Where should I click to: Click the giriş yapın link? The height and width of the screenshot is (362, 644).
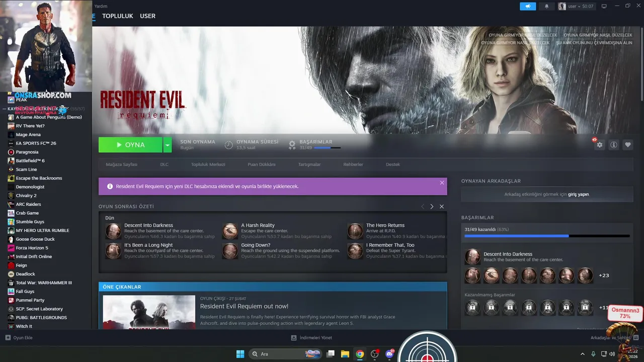[578, 194]
